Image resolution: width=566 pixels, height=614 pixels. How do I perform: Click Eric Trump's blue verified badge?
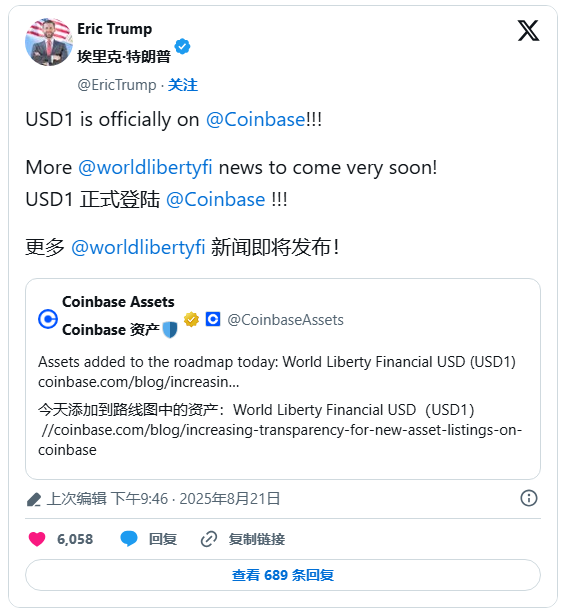click(x=182, y=47)
